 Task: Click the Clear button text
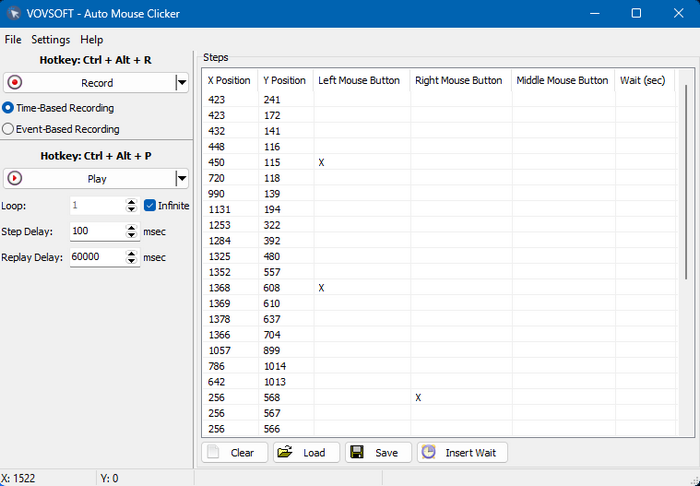(x=242, y=453)
